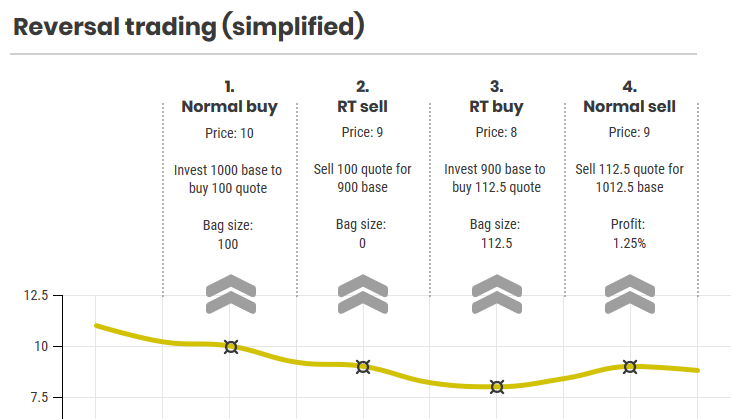Select the RT buy marker at the lowest price

click(496, 387)
